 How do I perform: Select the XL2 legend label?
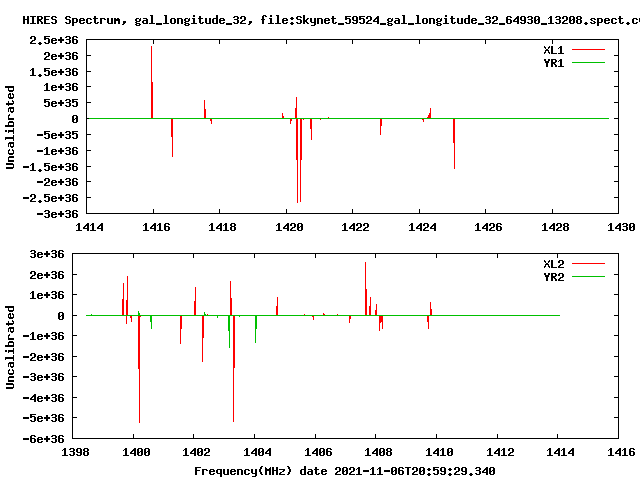tap(553, 264)
